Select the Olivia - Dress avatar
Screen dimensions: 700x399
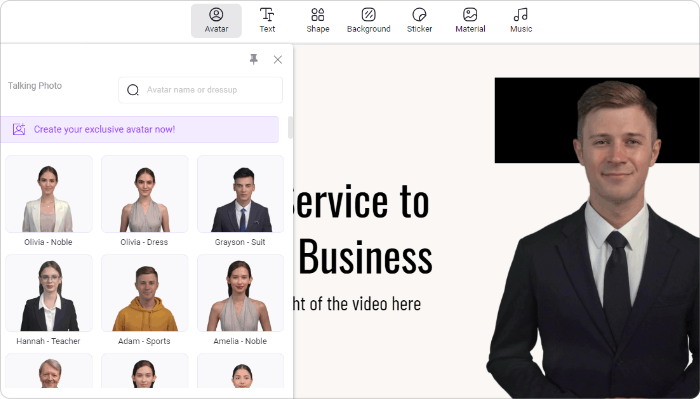(145, 194)
